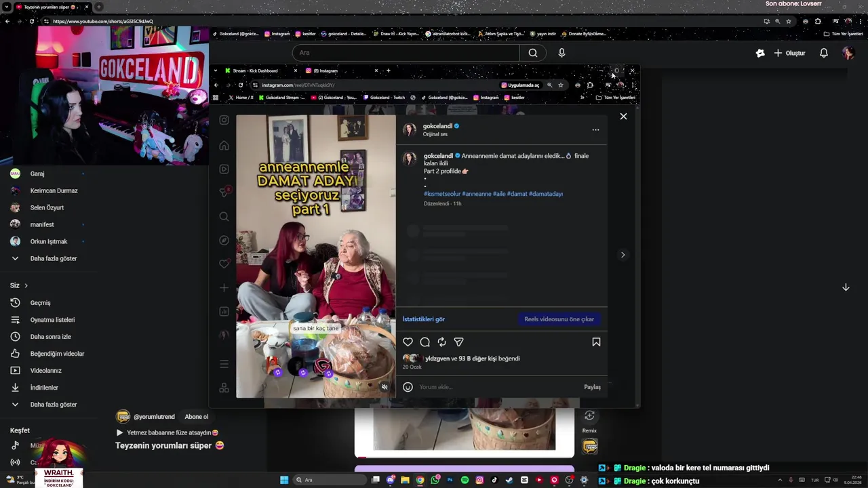Focus the 'Yorum ekle...' comment field

pos(498,387)
